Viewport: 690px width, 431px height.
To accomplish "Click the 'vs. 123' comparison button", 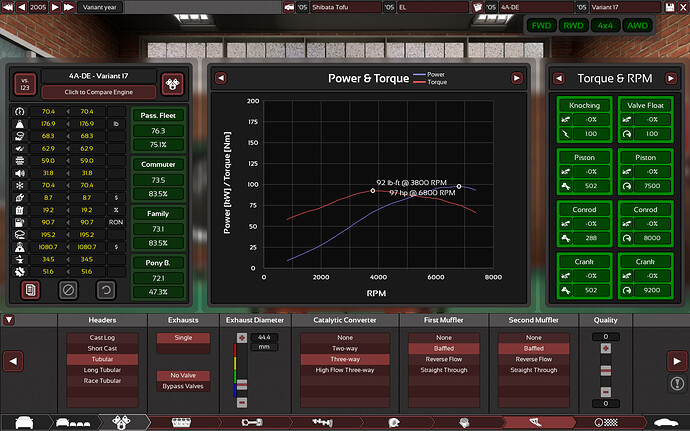I will pos(24,83).
